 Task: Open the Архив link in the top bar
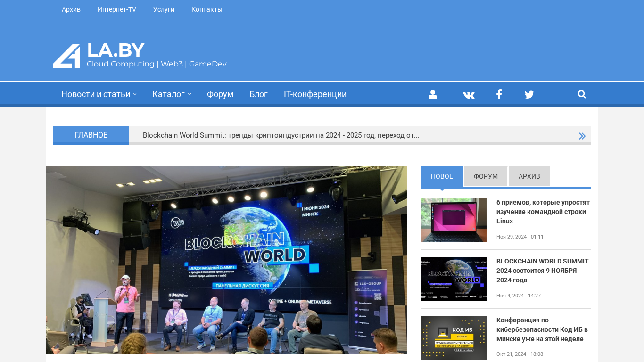71,9
